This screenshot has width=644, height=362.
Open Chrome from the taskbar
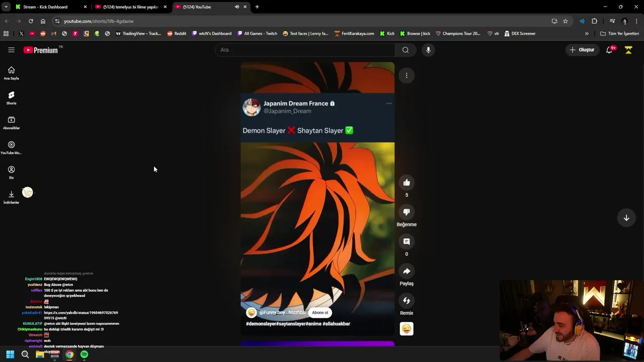point(69,354)
